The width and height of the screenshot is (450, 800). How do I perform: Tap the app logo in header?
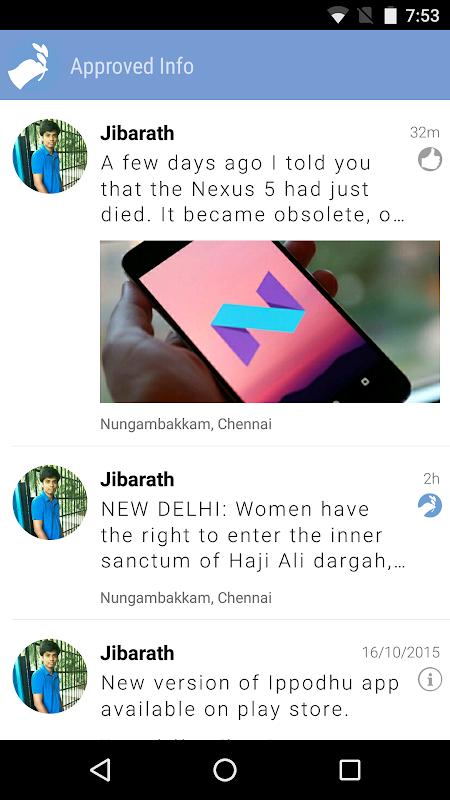click(x=29, y=66)
